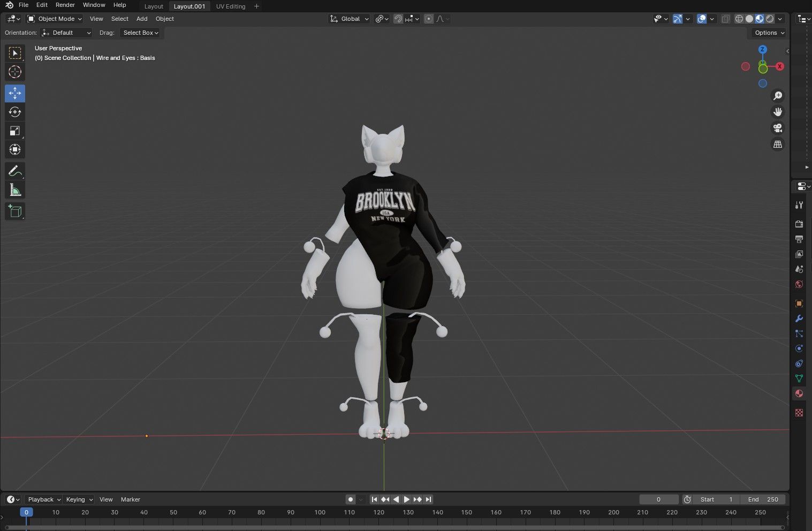Open the Global transform orientation dropdown

coord(350,19)
